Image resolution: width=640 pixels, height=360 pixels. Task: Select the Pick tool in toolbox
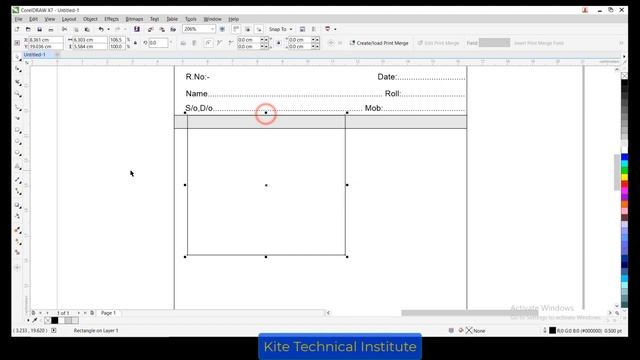coord(18,57)
